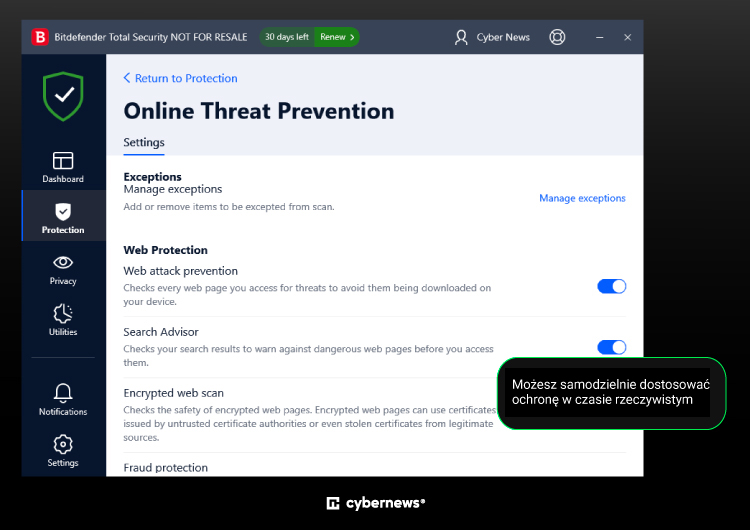Close the Bitdefender window
This screenshot has height=530, width=750.
pos(628,37)
